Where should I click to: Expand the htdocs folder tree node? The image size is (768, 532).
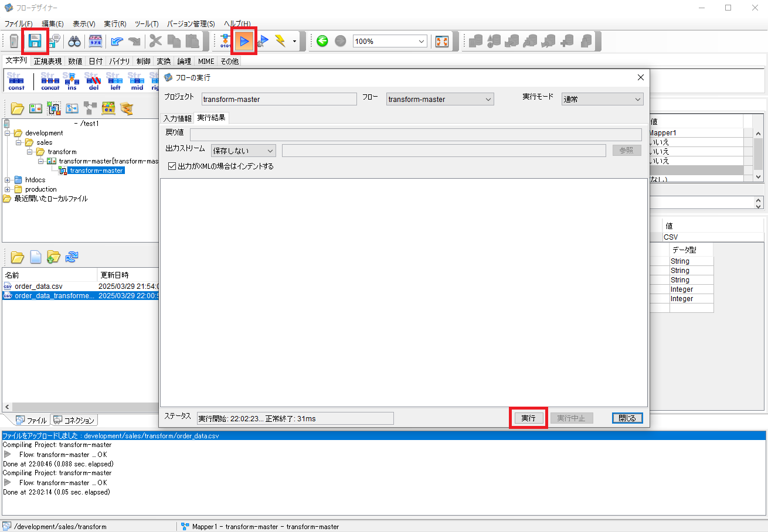[8, 180]
